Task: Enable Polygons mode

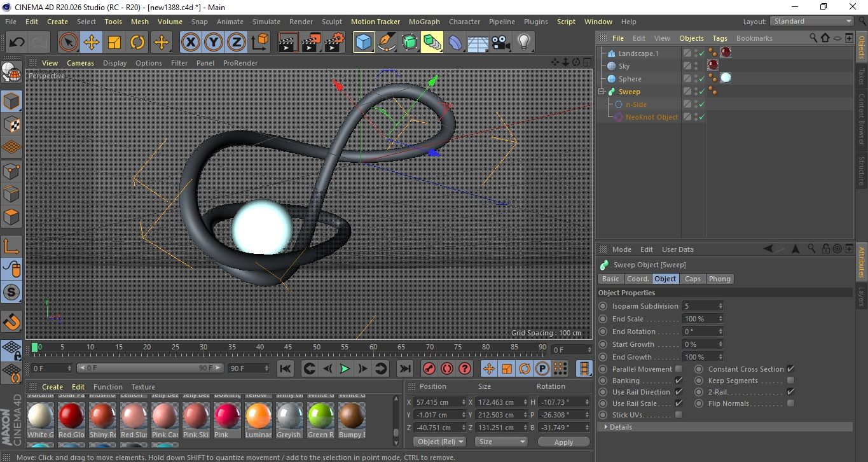Action: 11,217
